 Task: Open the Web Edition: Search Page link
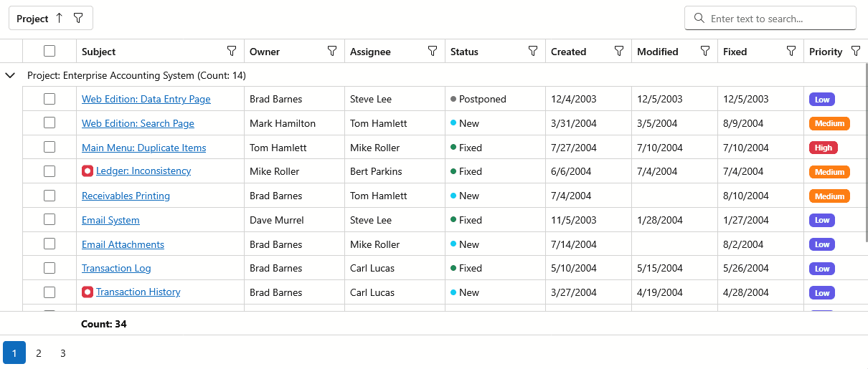point(138,123)
